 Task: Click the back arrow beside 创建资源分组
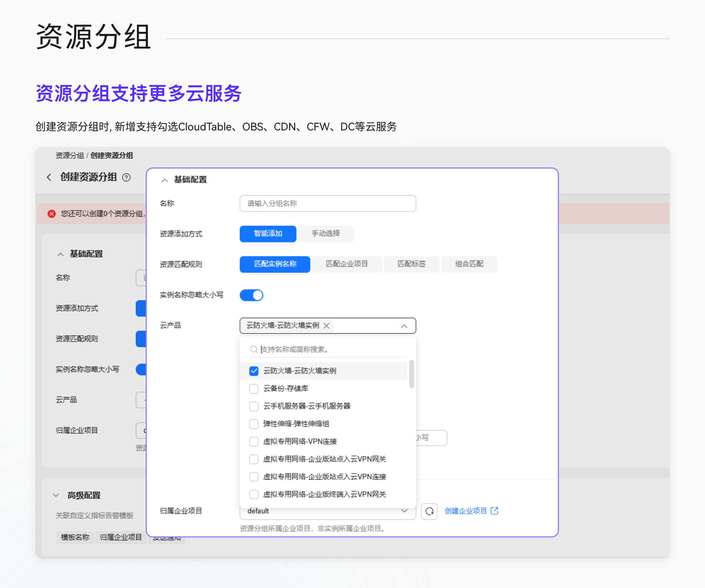[49, 177]
